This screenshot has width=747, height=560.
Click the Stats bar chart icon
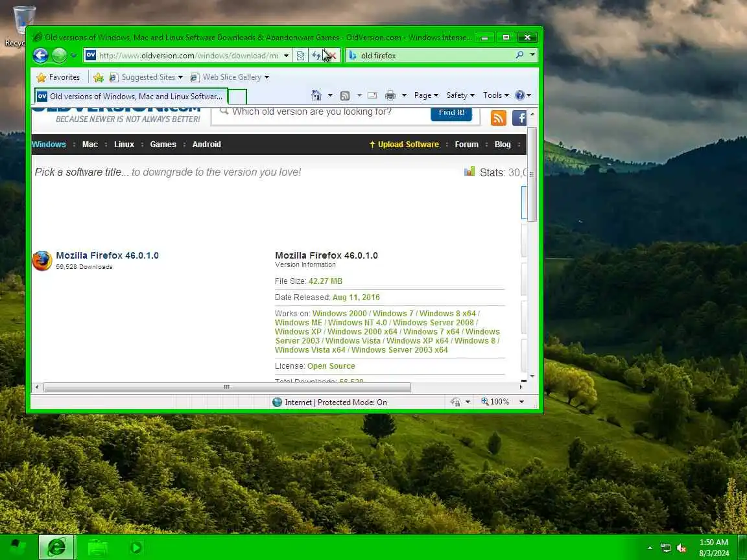point(469,171)
